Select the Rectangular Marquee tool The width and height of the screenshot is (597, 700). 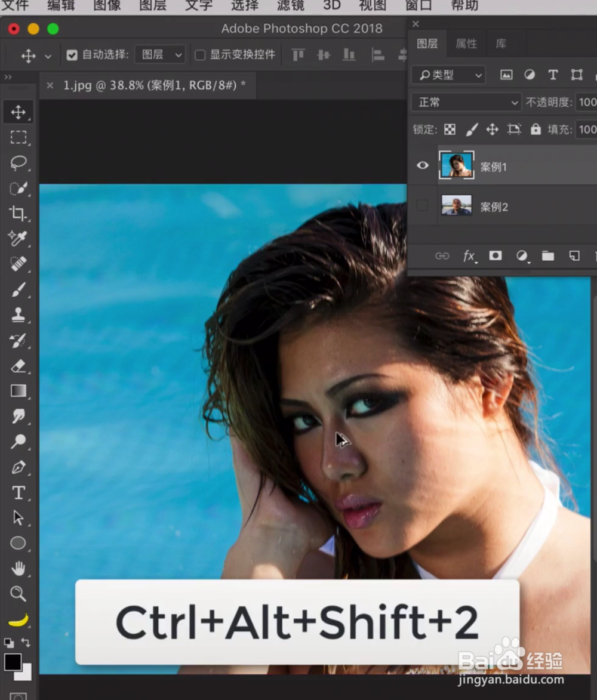tap(19, 137)
